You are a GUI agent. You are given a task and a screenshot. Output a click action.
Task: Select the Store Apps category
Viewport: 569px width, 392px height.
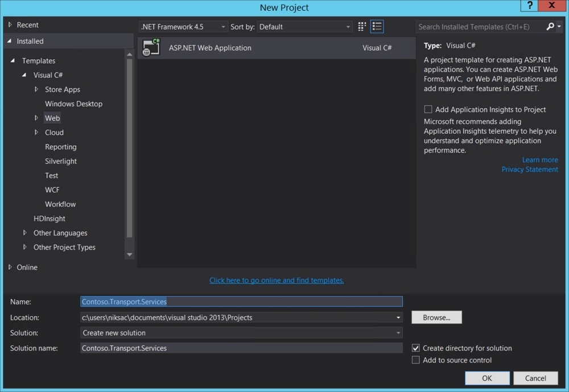click(63, 89)
